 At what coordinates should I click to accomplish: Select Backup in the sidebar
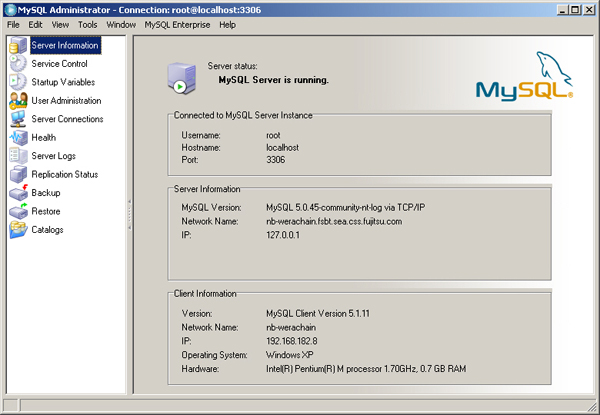pos(46,193)
